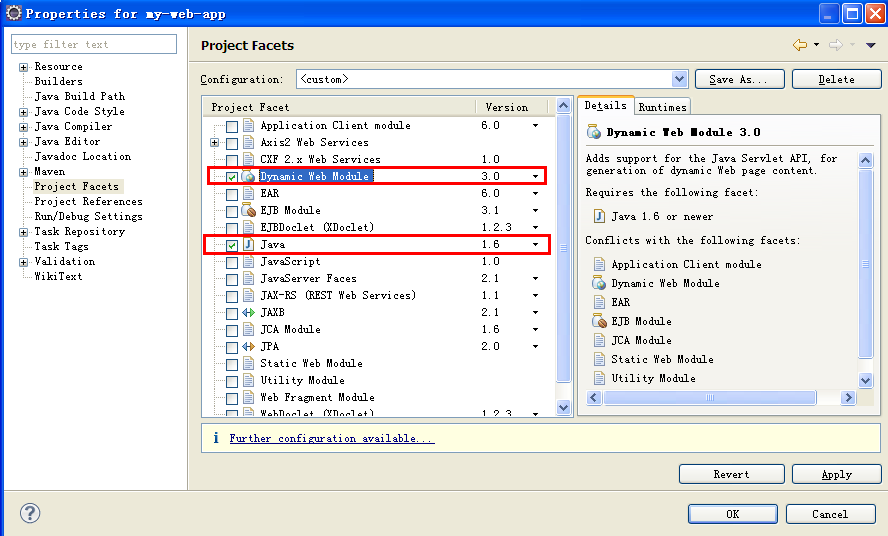Screen dimensions: 888x536
Task: Click the Application Client module facet icon
Action: tap(249, 125)
